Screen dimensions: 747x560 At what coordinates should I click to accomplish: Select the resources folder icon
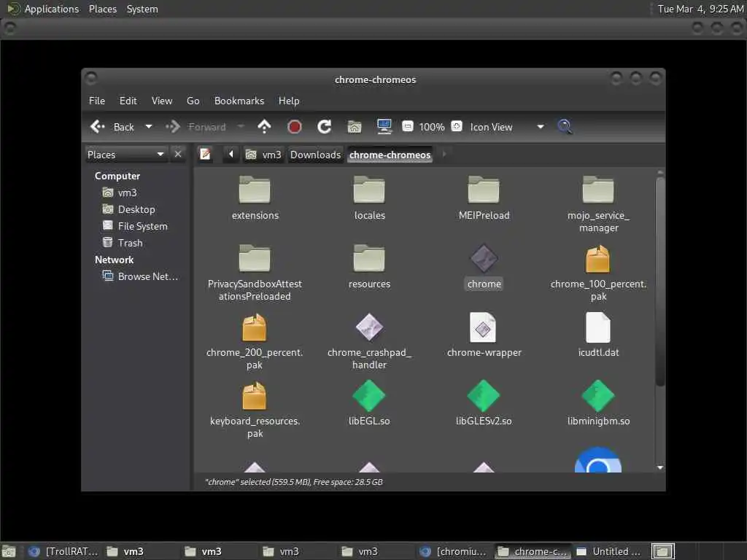(369, 259)
